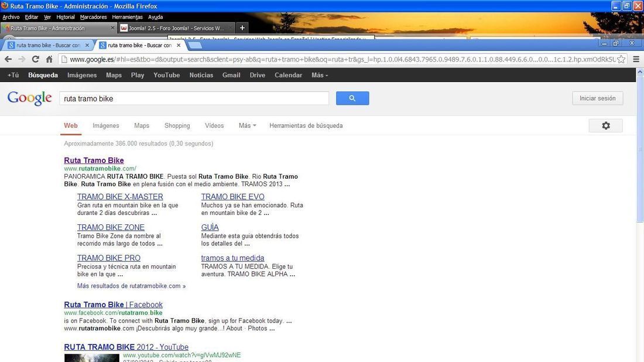Click +Tú in the black bar

(x=13, y=75)
